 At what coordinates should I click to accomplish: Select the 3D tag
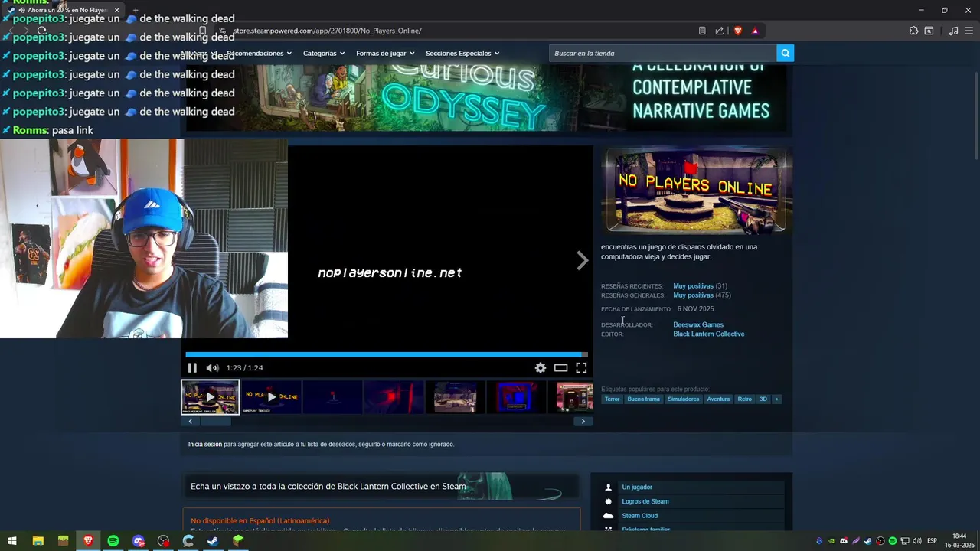763,399
